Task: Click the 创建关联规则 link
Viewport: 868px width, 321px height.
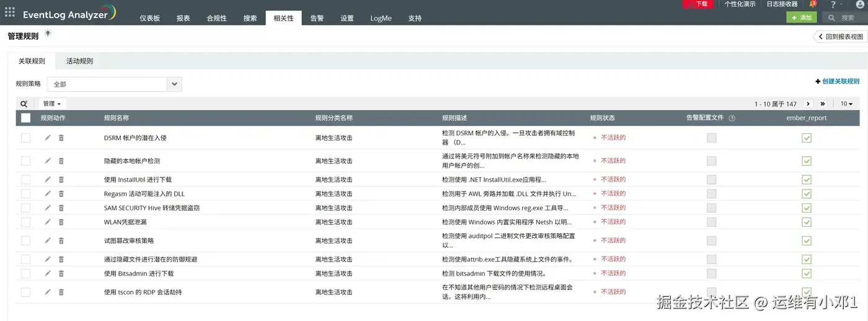Action: click(x=838, y=81)
